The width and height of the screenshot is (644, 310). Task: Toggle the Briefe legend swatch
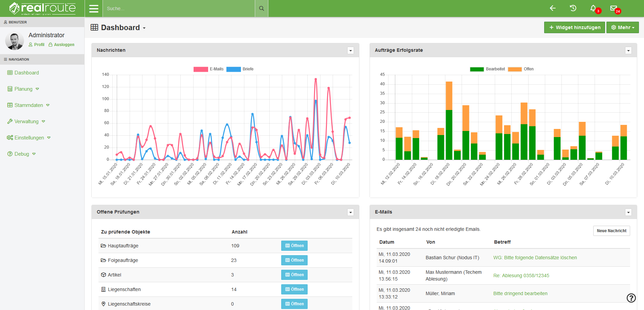click(234, 69)
